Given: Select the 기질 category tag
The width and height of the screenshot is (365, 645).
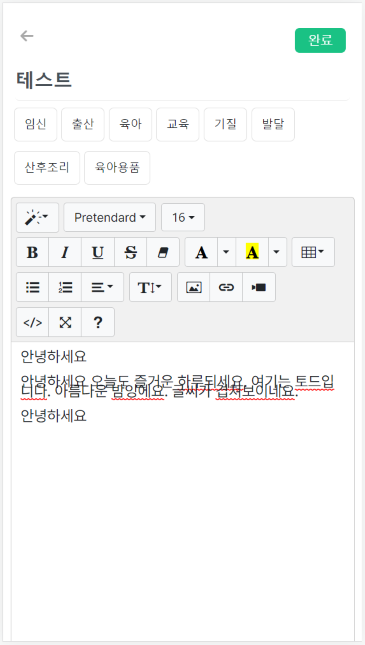Looking at the screenshot, I should [x=225, y=124].
